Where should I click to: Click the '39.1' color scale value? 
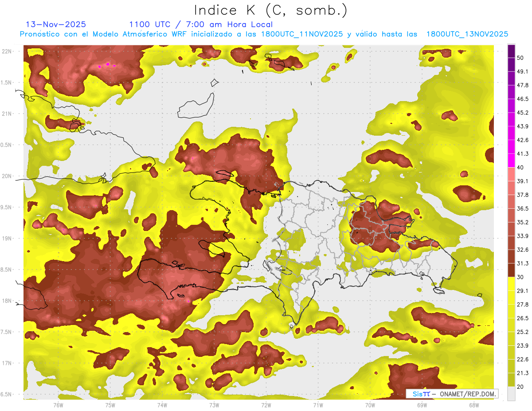523,181
